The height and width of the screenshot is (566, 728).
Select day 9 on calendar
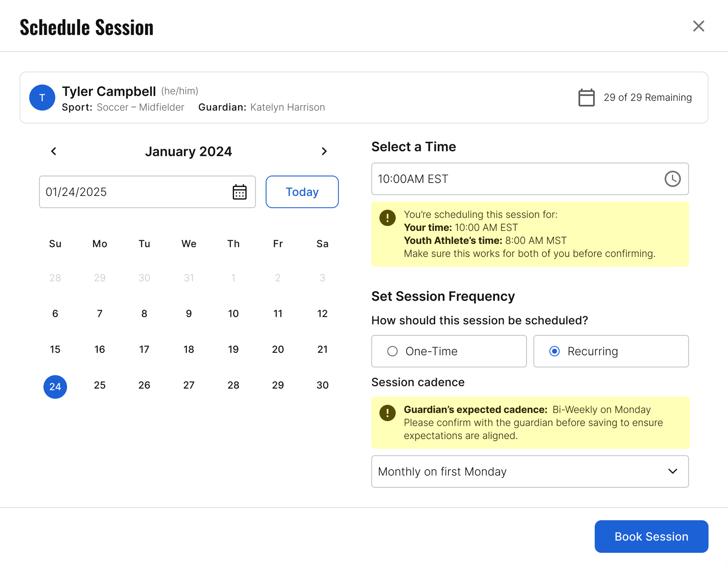[x=189, y=314]
